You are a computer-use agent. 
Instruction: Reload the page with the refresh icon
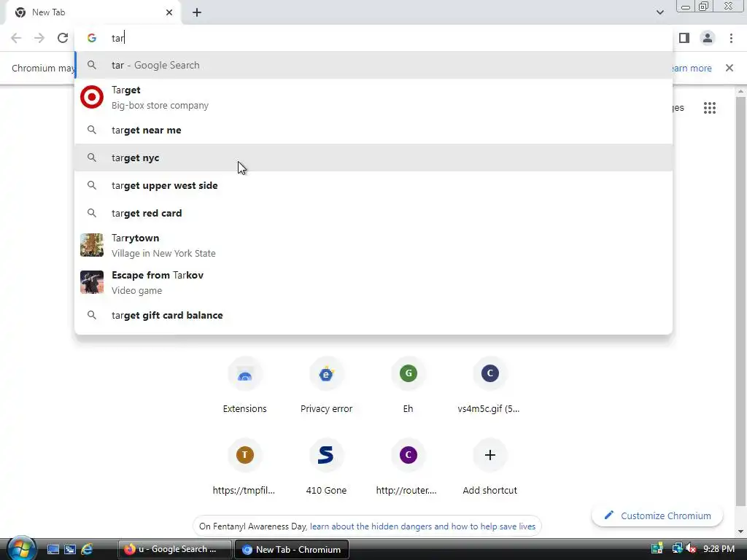[x=63, y=38]
